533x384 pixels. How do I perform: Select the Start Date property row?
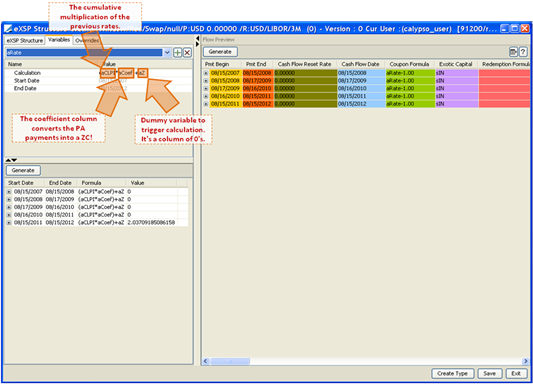[99, 81]
